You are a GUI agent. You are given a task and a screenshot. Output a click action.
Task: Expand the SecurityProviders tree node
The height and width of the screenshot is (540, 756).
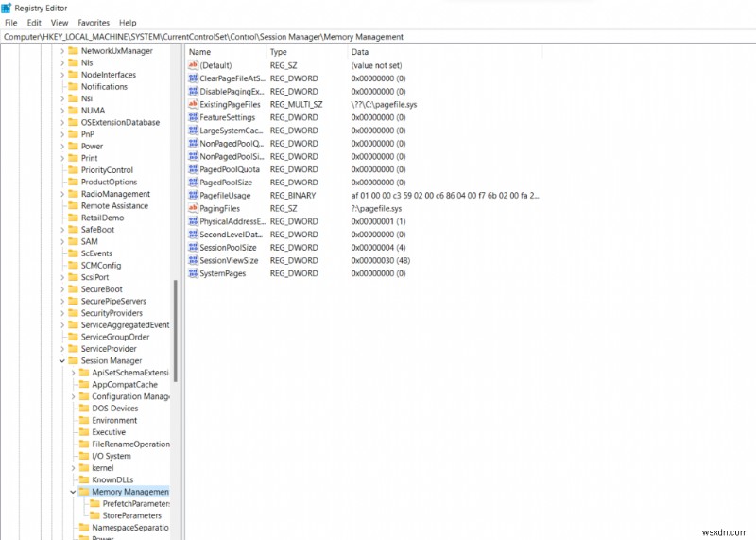tap(62, 313)
